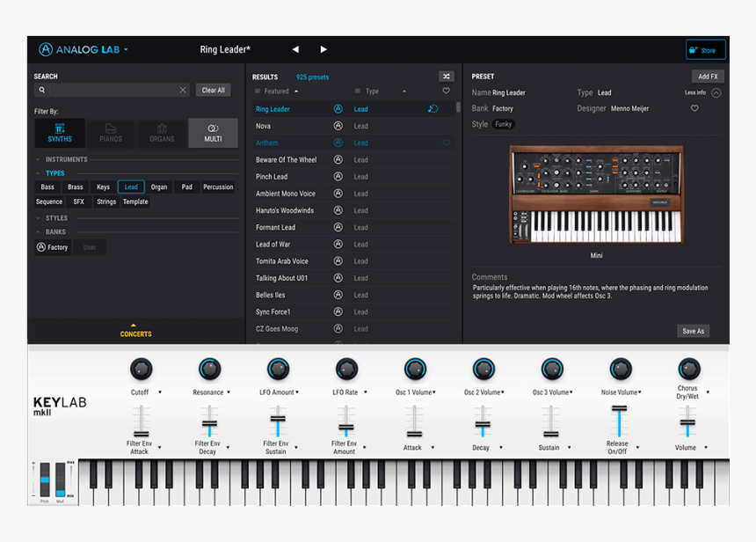This screenshot has height=542, width=756.
Task: Select the Pad type tag
Action: pyautogui.click(x=187, y=187)
